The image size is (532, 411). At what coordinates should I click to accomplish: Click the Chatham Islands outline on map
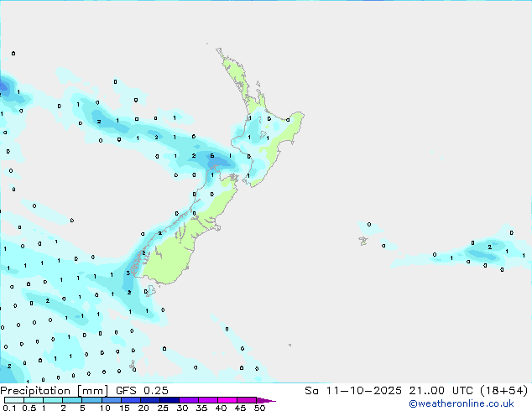pos(362,241)
